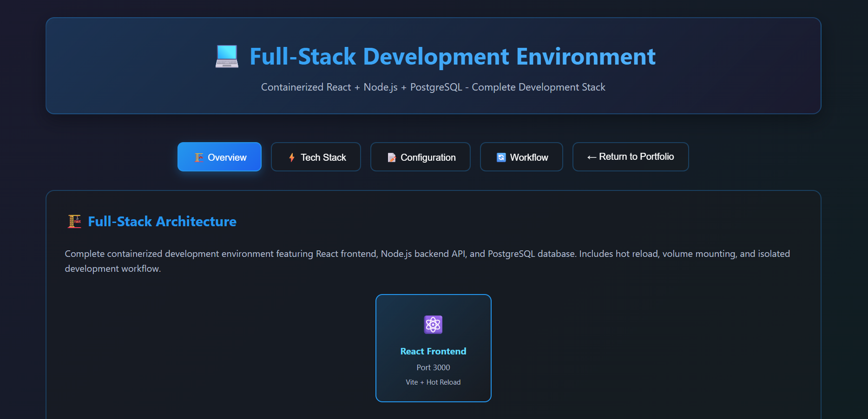
Task: Switch to the Tech Stack tab
Action: tap(316, 157)
